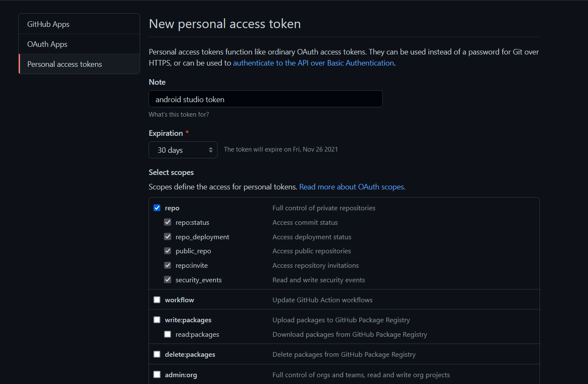Enable the write:packages scope checkbox
The height and width of the screenshot is (384, 588).
point(157,320)
